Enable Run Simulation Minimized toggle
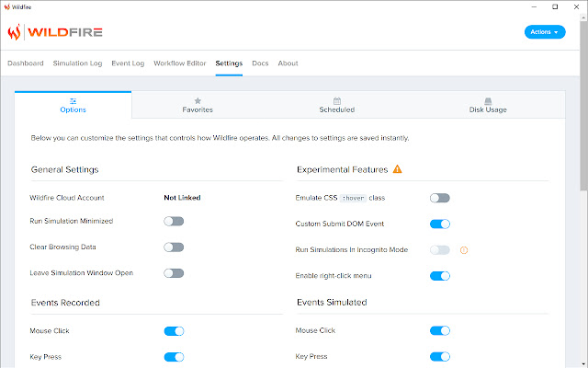The image size is (588, 368). tap(174, 221)
